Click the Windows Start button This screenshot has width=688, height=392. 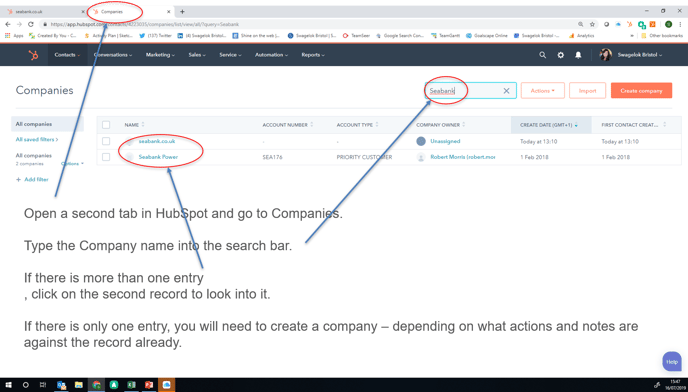click(8, 385)
